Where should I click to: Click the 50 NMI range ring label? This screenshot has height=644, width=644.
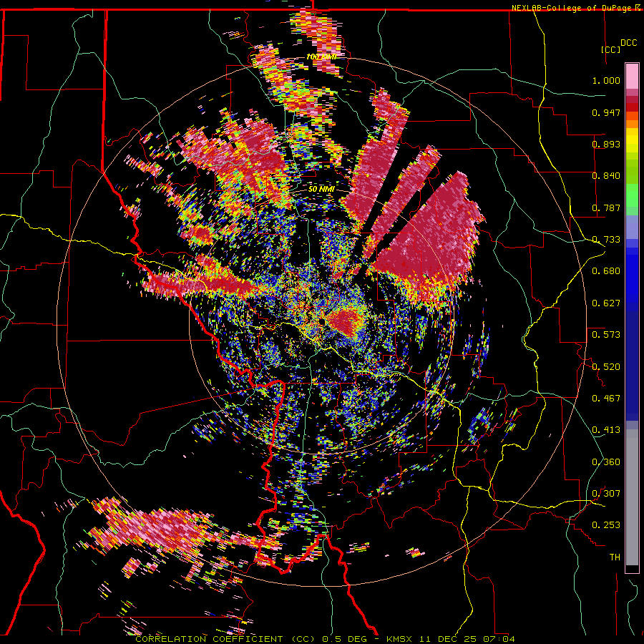pyautogui.click(x=321, y=189)
